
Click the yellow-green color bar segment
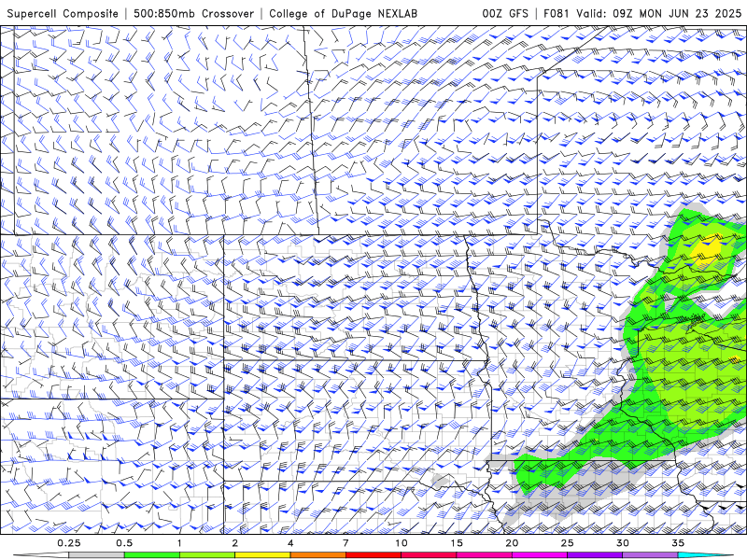tap(207, 555)
